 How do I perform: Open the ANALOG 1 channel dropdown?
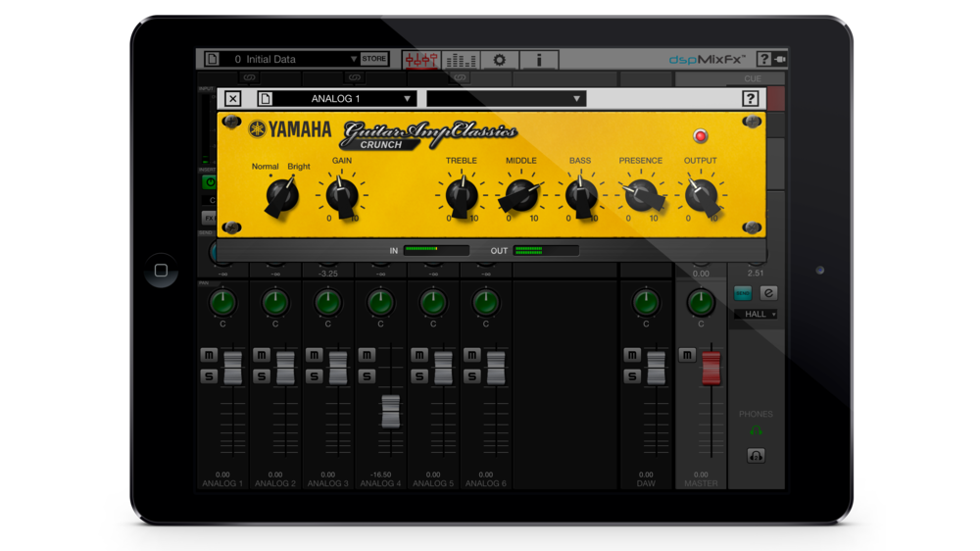pyautogui.click(x=344, y=98)
